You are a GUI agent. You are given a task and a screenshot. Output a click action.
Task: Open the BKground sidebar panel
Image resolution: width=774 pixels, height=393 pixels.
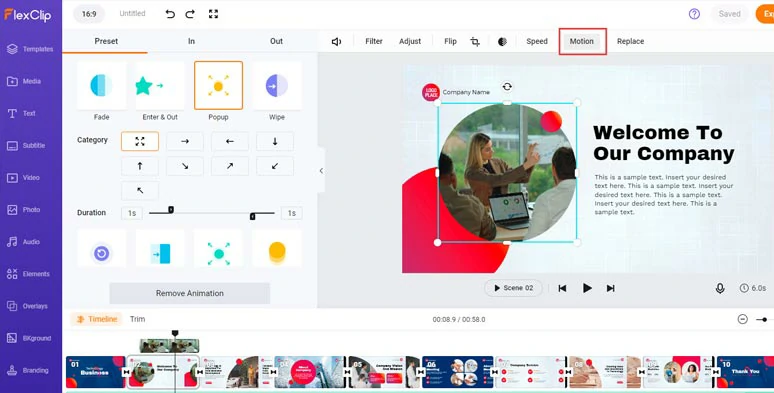click(29, 338)
